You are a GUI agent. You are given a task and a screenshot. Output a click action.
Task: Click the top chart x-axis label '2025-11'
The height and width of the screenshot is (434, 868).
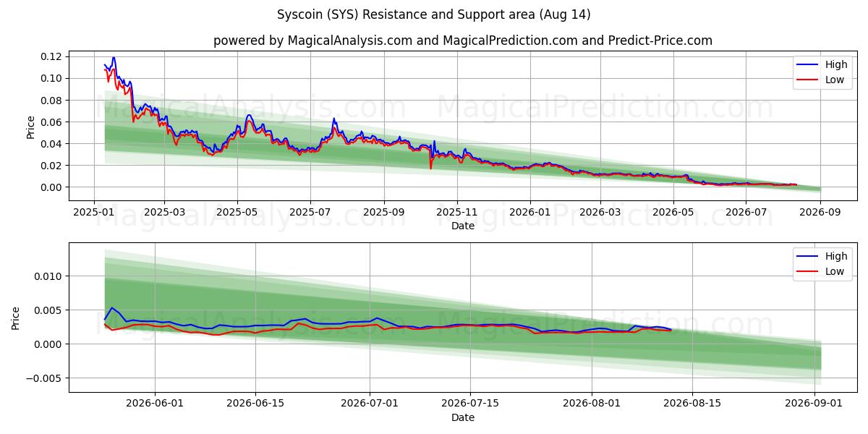457,213
